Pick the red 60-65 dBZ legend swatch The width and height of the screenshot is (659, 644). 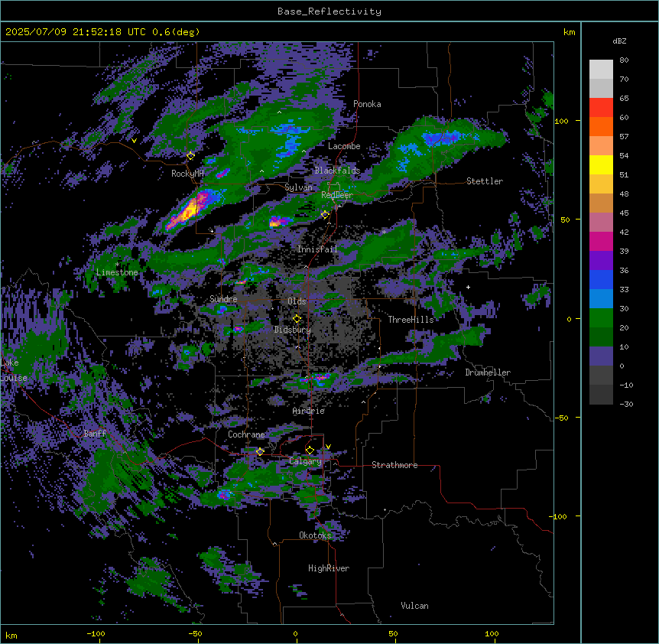click(x=601, y=107)
